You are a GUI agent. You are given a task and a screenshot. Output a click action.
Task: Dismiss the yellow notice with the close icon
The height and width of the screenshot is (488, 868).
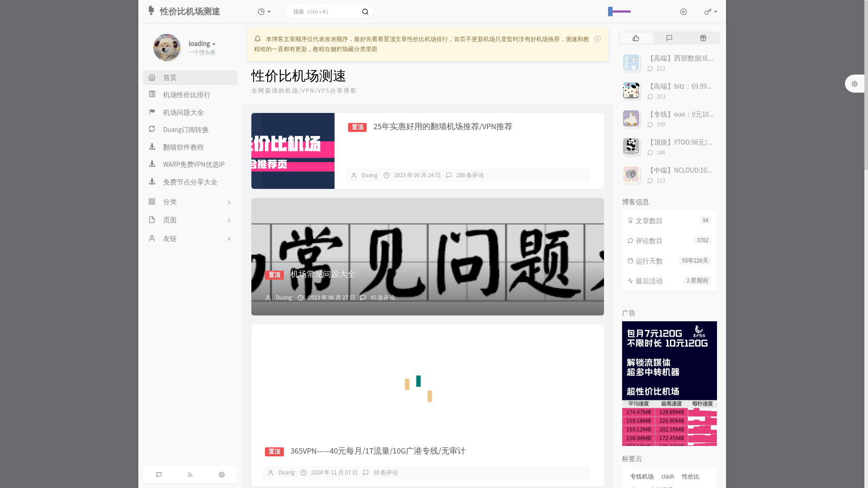pyautogui.click(x=598, y=39)
